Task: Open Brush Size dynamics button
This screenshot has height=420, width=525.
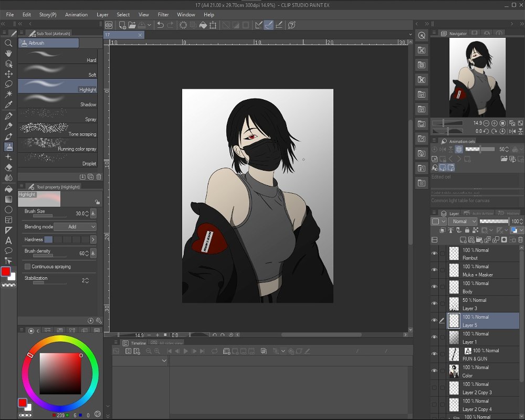Action: coord(93,213)
